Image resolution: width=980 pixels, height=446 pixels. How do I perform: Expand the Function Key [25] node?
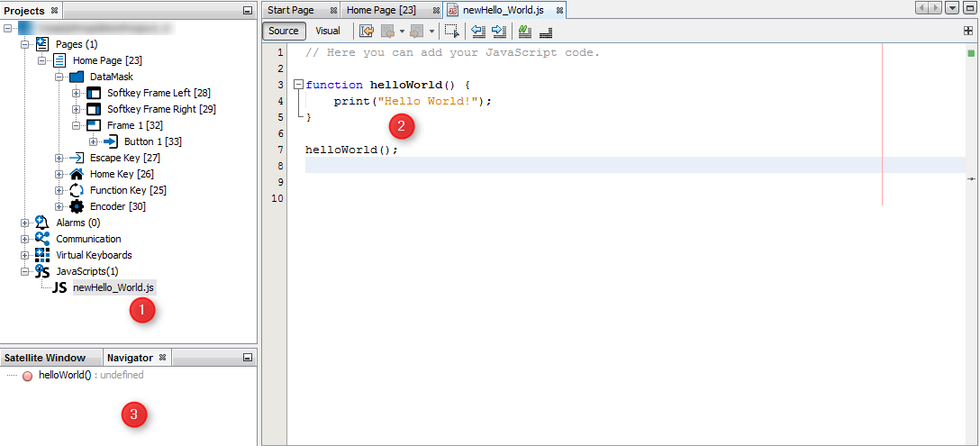point(59,190)
